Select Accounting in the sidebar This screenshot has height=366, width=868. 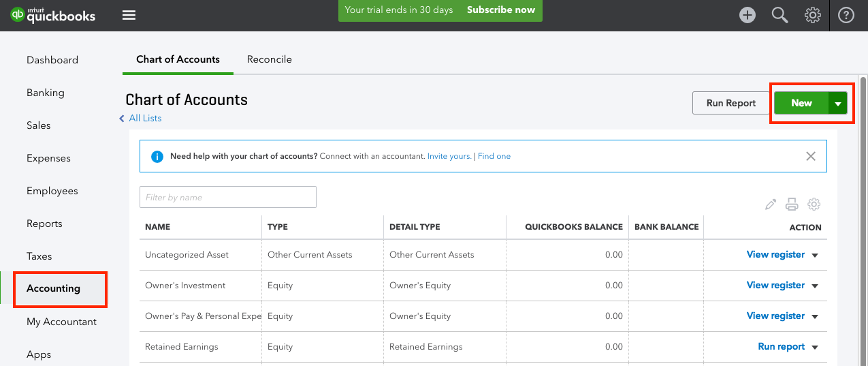coord(53,288)
